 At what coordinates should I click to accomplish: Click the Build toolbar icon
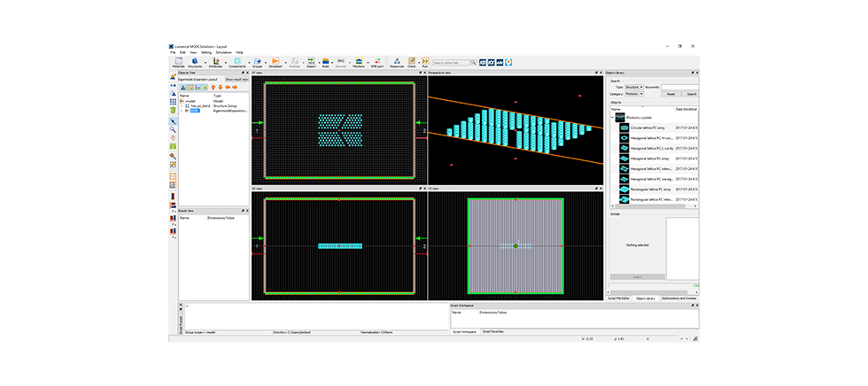326,61
